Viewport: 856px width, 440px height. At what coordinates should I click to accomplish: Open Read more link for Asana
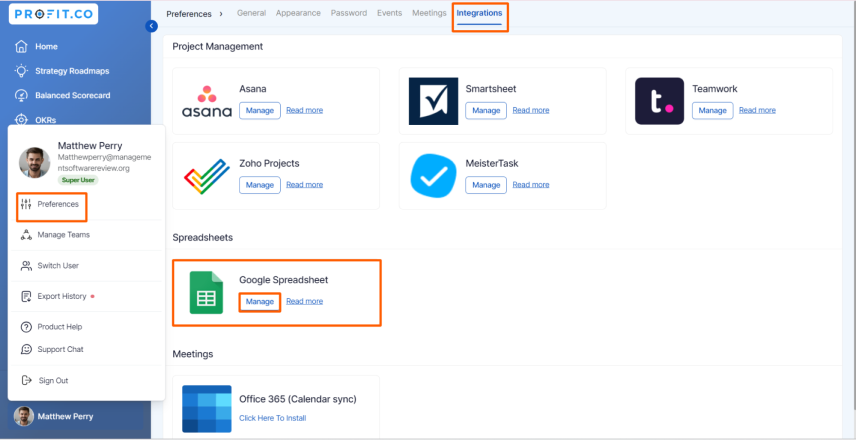click(305, 110)
